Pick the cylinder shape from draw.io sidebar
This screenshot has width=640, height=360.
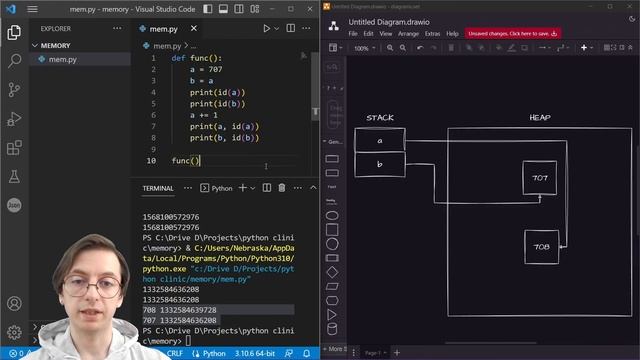pyautogui.click(x=332, y=329)
